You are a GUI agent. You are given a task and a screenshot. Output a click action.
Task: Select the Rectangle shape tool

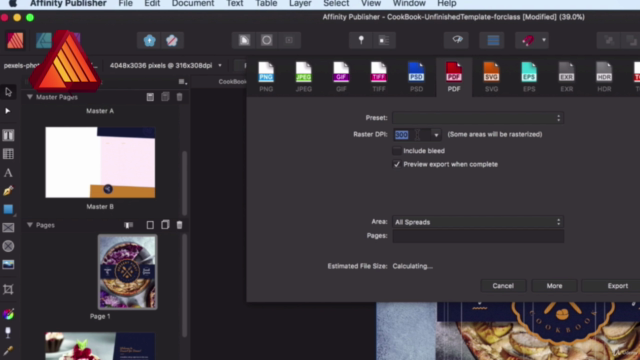pos(8,209)
